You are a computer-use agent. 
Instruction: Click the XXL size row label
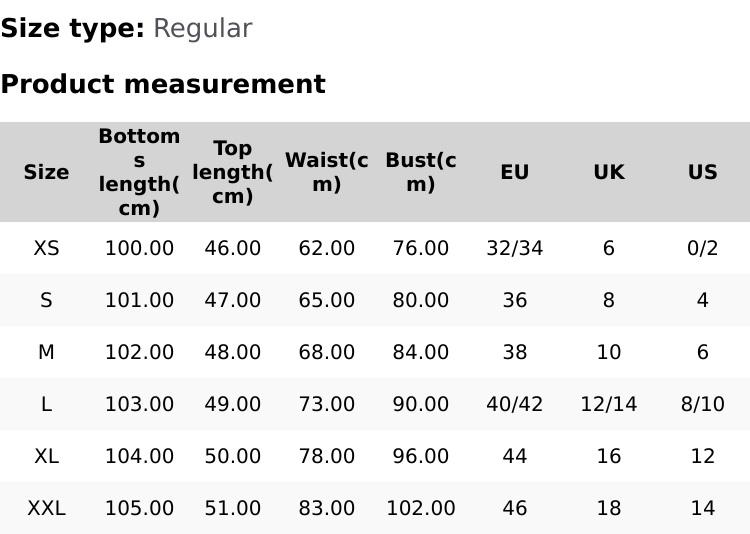pos(46,508)
